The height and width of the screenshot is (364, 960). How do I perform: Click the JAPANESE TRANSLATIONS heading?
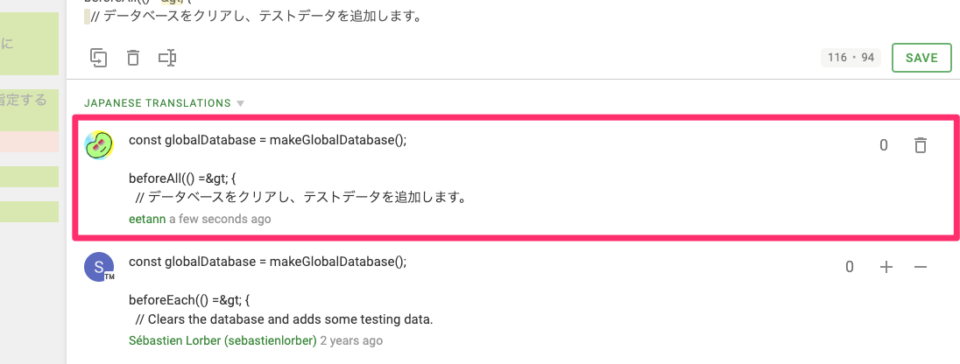(157, 103)
